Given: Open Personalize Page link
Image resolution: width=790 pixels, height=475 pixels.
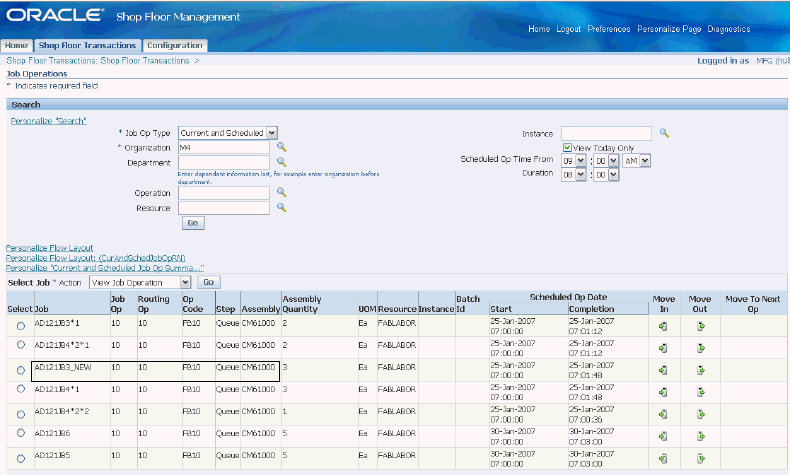Looking at the screenshot, I should (x=669, y=29).
